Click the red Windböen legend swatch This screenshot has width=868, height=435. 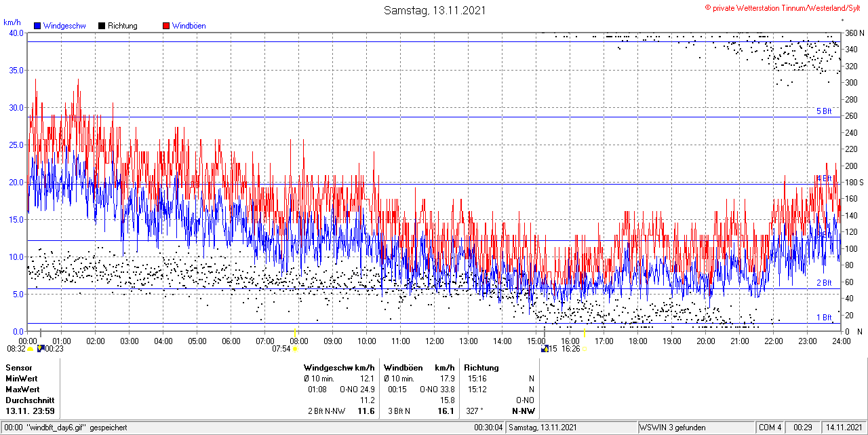(166, 26)
